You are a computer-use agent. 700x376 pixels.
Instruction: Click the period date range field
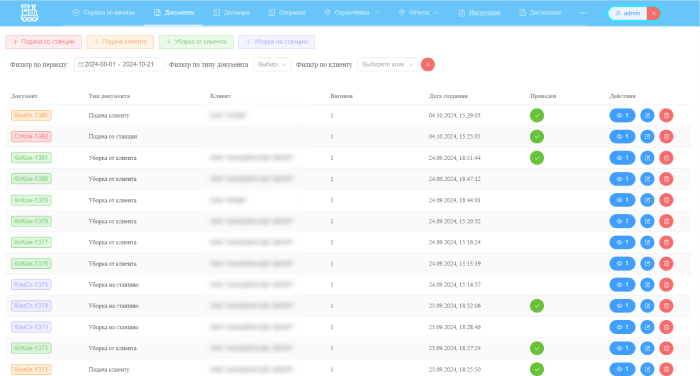(x=119, y=64)
